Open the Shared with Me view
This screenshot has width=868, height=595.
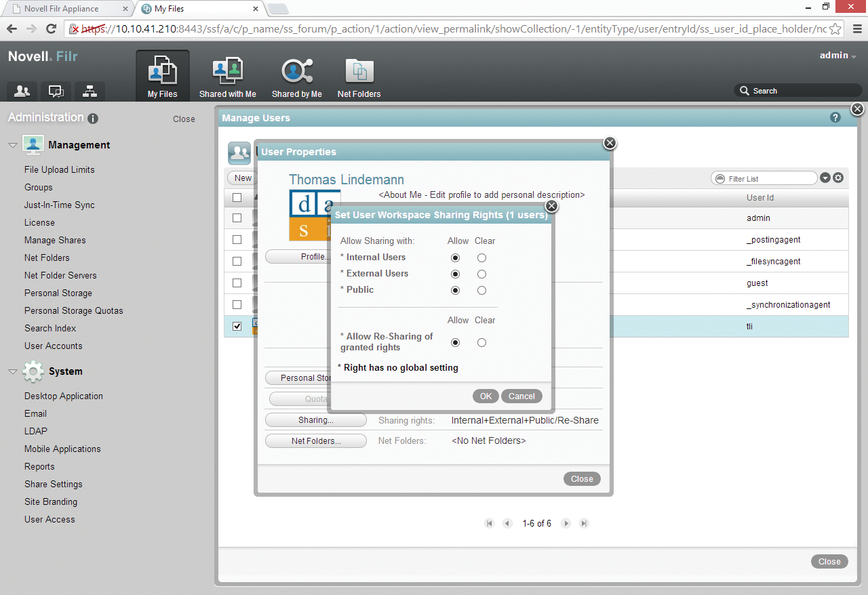(227, 77)
